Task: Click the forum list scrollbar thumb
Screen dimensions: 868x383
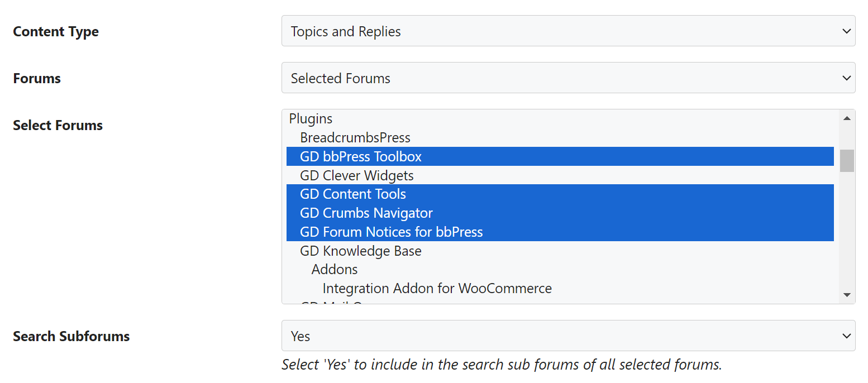Action: (847, 161)
